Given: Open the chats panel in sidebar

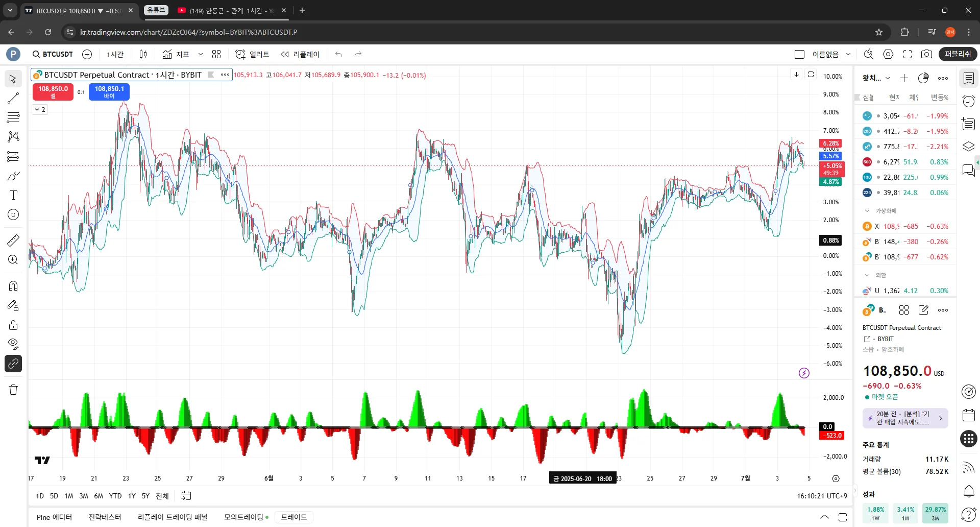Looking at the screenshot, I should point(969,170).
